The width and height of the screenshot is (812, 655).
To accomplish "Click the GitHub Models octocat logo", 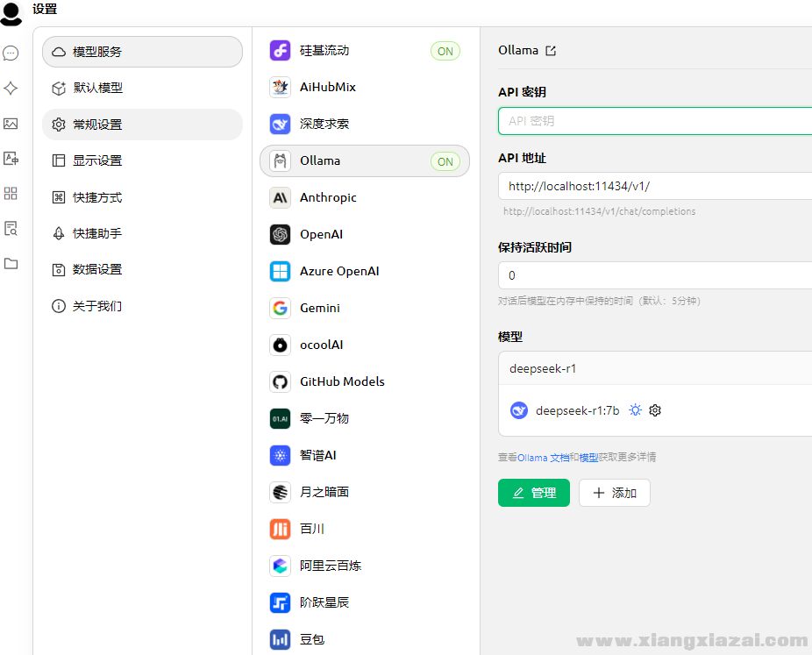I will coord(280,382).
